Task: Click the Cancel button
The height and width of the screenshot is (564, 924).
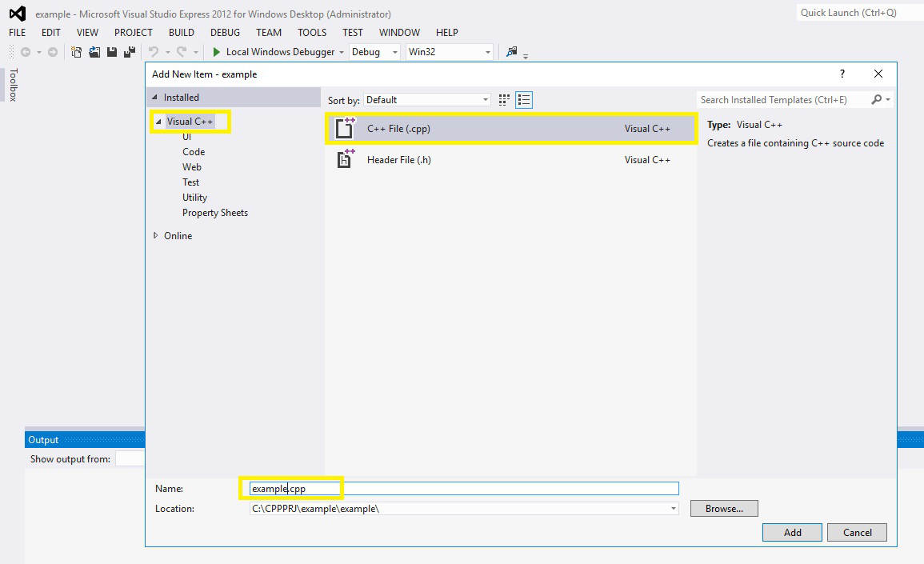Action: (857, 532)
